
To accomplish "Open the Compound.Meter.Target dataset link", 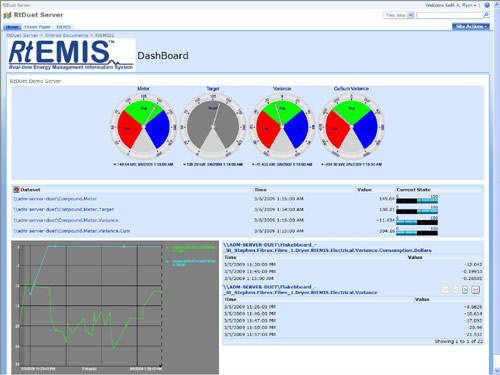I will click(64, 209).
